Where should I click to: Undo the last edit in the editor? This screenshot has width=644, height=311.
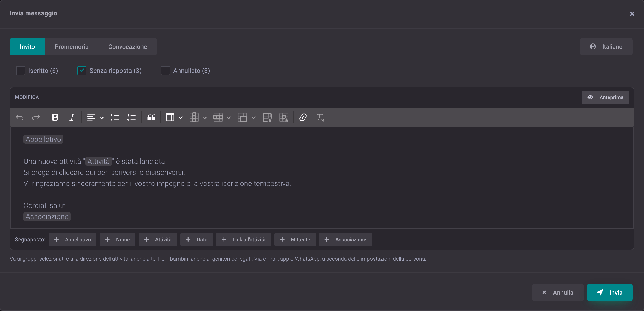[20, 117]
